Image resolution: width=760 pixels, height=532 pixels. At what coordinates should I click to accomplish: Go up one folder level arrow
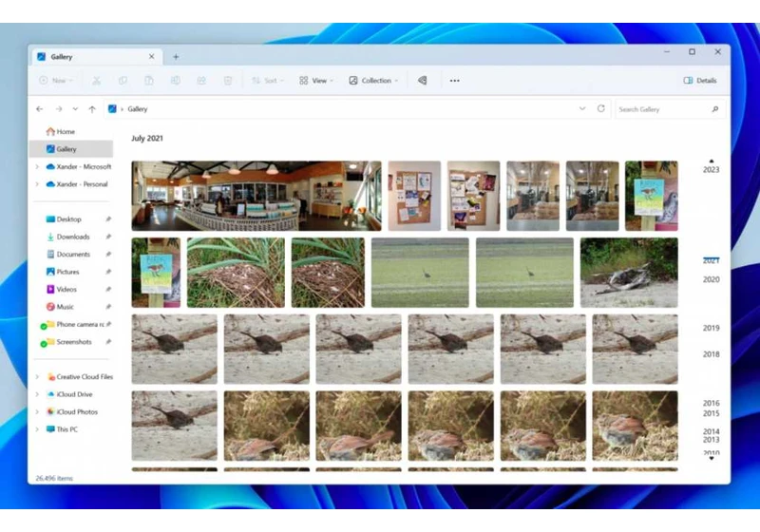pos(92,109)
